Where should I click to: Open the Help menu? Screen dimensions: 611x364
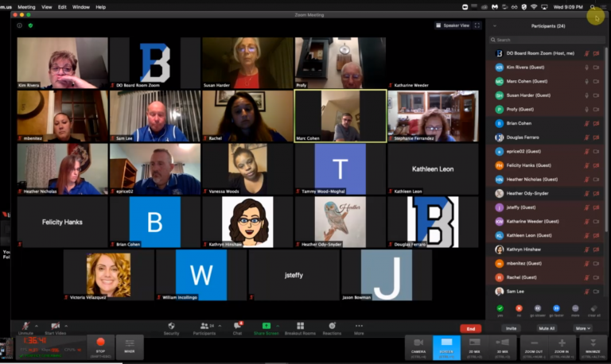point(101,7)
